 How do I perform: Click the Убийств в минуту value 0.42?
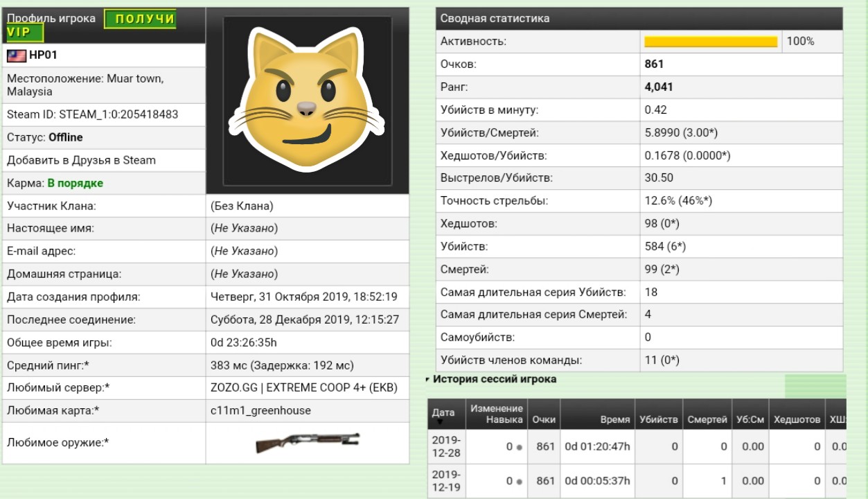coord(656,110)
